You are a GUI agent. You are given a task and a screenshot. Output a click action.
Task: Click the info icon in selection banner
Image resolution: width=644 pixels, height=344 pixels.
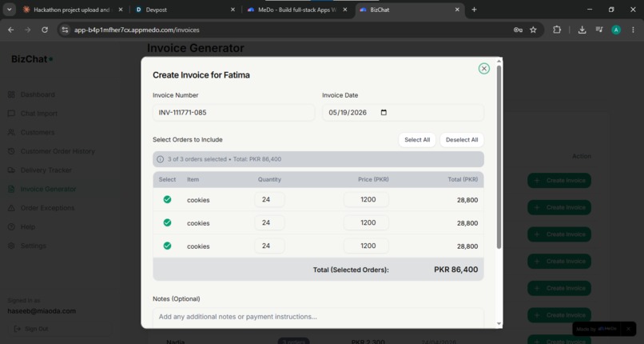160,159
